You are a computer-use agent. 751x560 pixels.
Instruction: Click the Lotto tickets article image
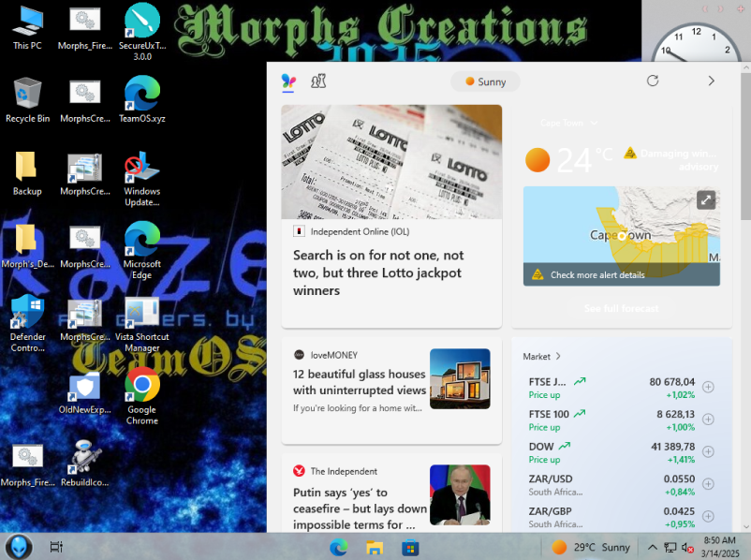coord(391,162)
